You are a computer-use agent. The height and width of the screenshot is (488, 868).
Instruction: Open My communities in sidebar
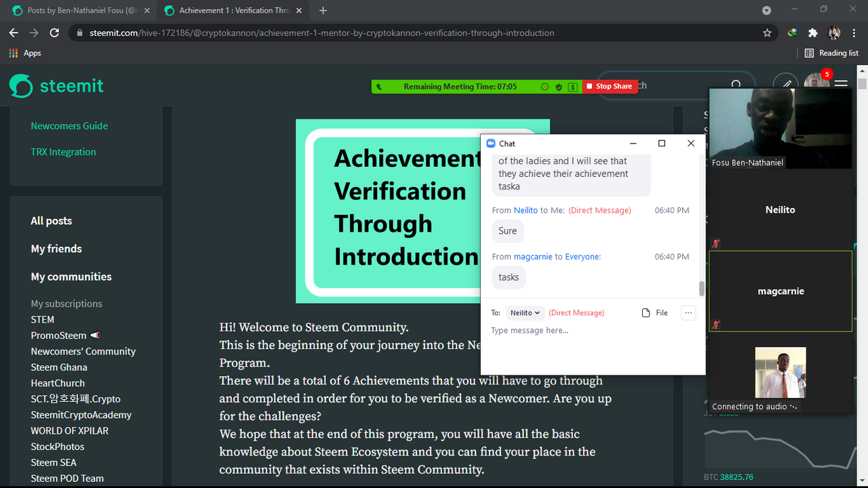tap(71, 277)
